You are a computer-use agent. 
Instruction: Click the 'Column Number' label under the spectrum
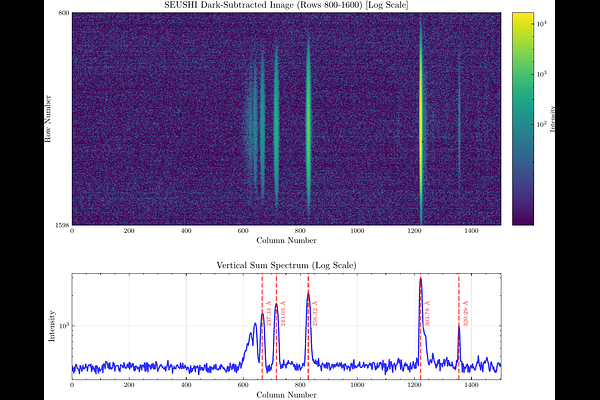tap(285, 395)
